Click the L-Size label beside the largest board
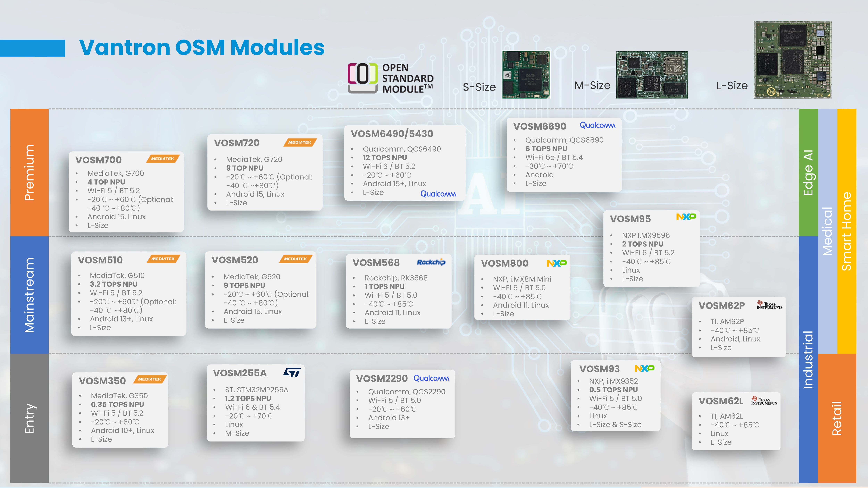Screen dimensions: 868x488 coord(732,86)
